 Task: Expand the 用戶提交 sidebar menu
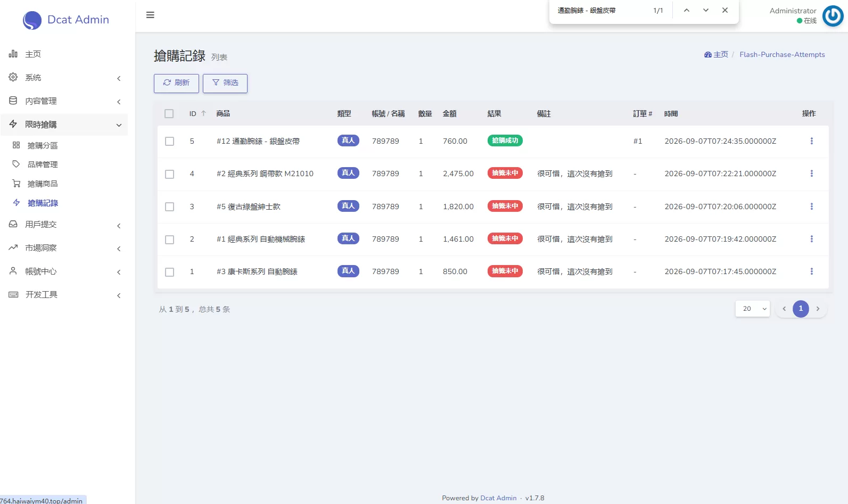point(64,225)
